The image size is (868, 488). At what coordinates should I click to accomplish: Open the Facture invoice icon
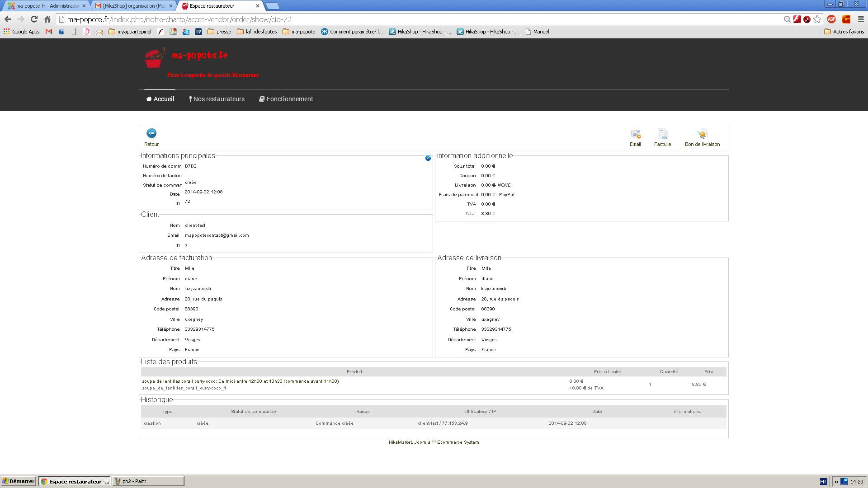[662, 135]
